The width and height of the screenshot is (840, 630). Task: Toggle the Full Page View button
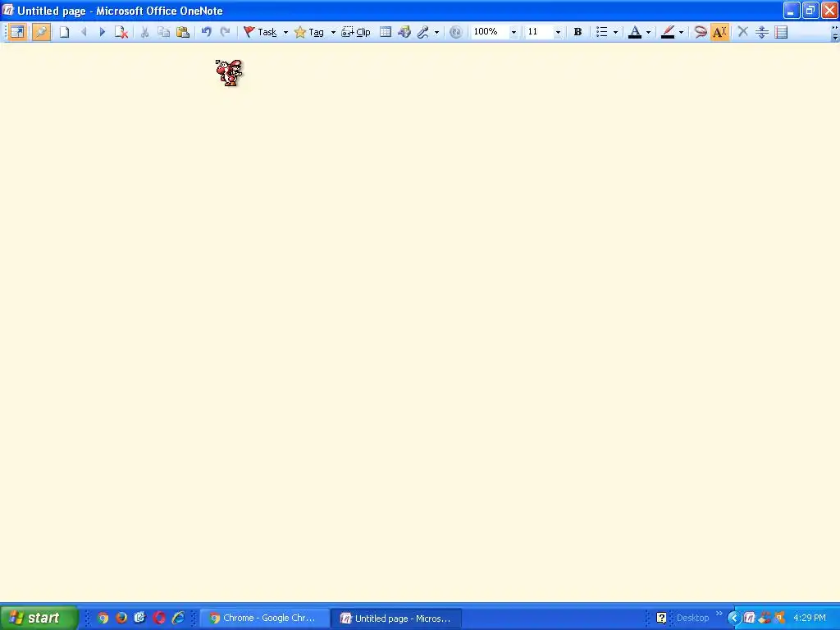click(17, 32)
